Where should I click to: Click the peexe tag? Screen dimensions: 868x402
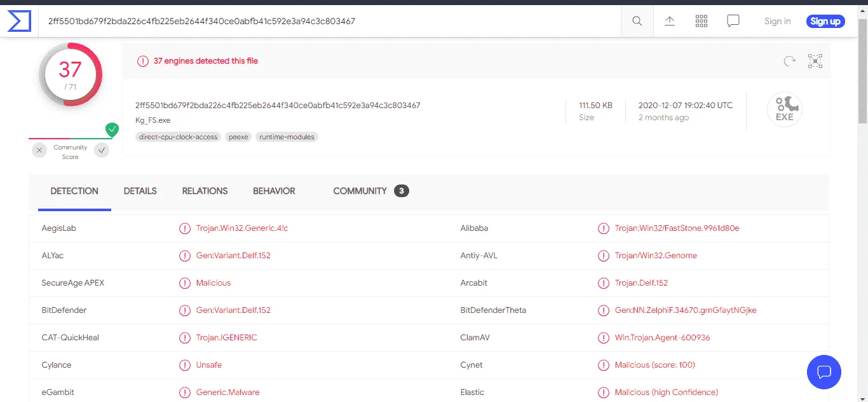[x=238, y=137]
